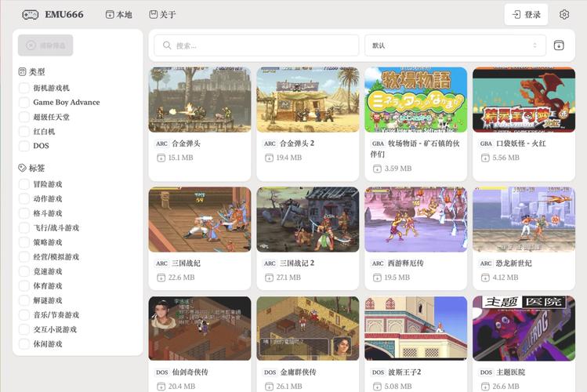Image resolution: width=587 pixels, height=392 pixels.
Task: Click the download icon beside the sort dropdown
Action: tap(559, 45)
